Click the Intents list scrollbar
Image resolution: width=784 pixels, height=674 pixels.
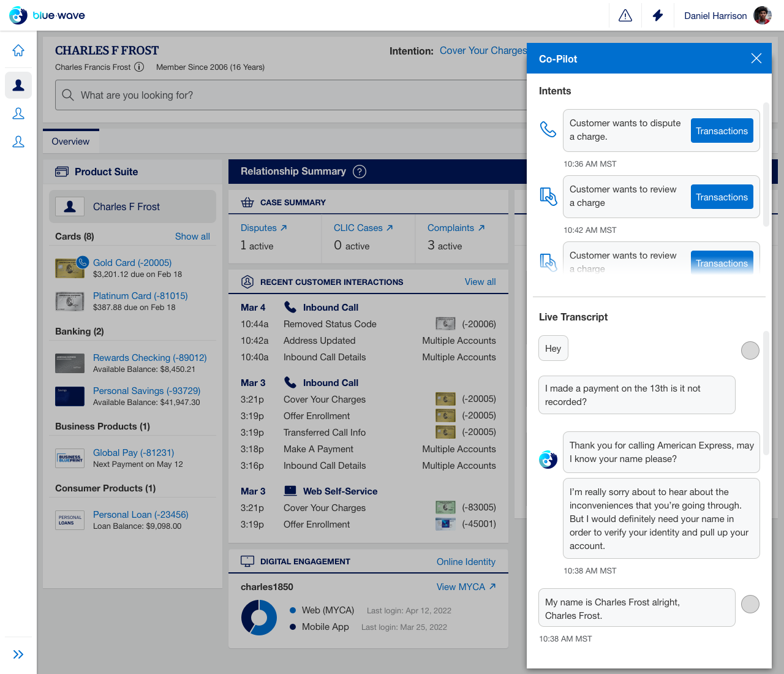[766, 164]
